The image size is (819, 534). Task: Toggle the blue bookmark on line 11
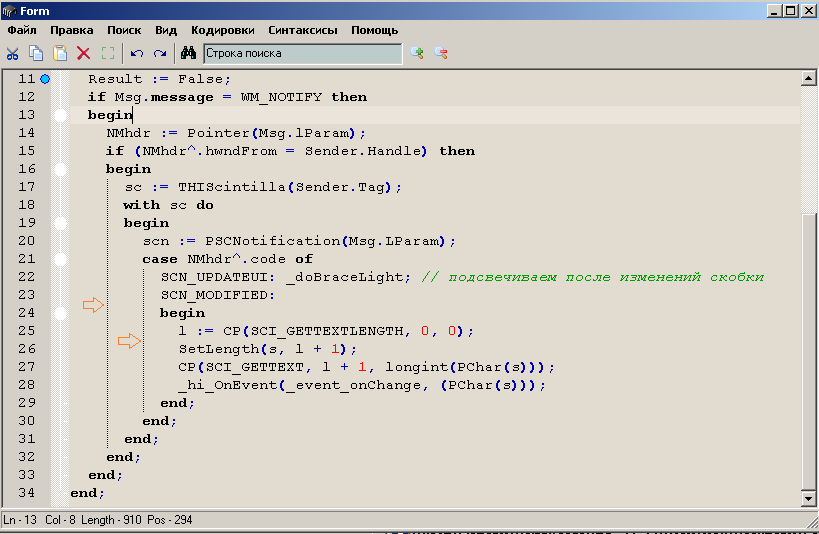tap(45, 78)
